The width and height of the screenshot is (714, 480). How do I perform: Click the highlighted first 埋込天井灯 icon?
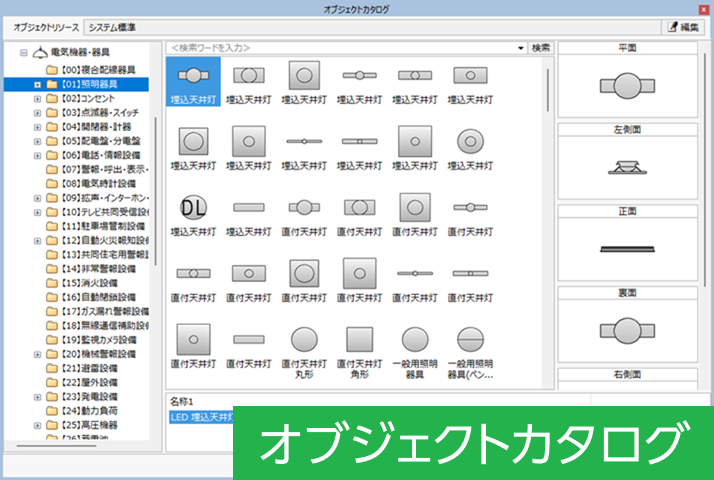click(x=194, y=75)
